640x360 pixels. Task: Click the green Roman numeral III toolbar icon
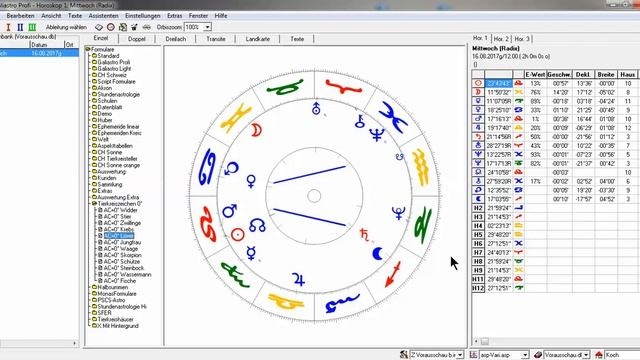pyautogui.click(x=32, y=27)
